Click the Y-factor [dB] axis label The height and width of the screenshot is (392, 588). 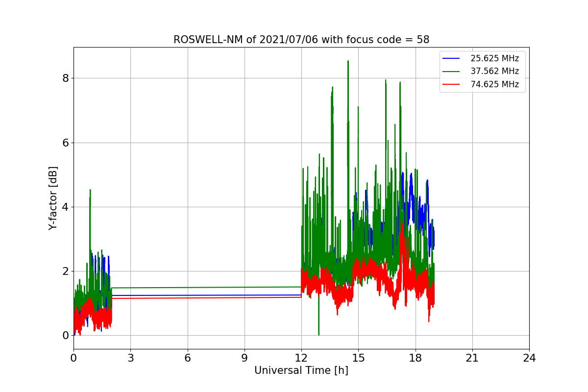point(53,198)
